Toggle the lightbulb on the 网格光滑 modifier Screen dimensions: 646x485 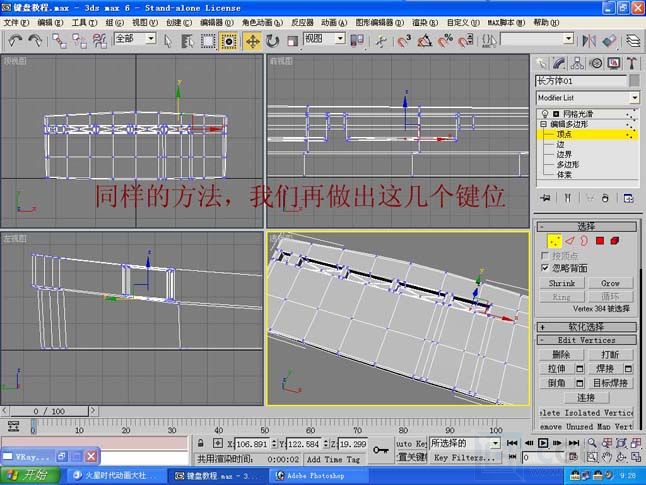click(545, 114)
